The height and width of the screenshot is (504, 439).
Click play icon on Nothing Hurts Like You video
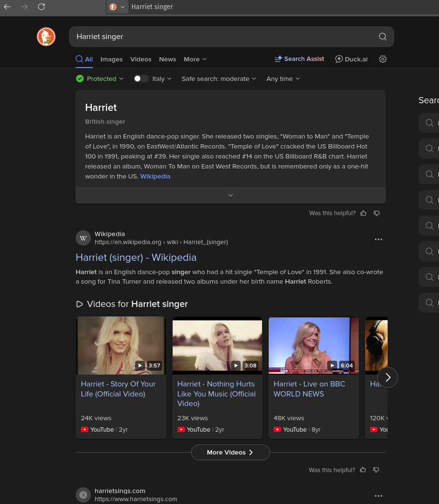click(236, 366)
